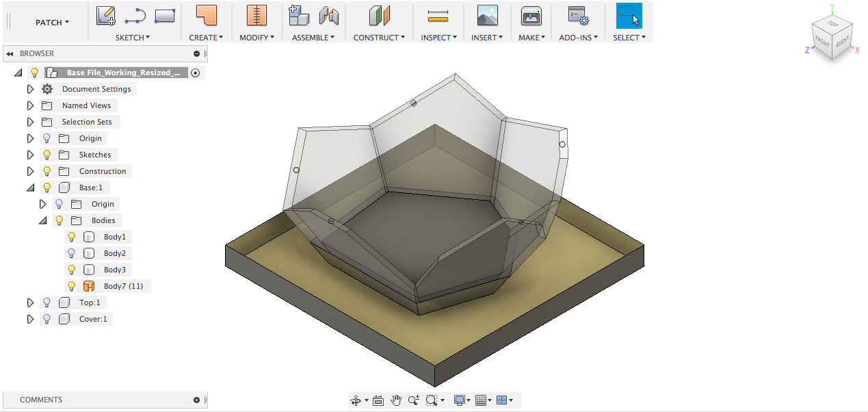Click the RIGHT face of the ViewCube

click(x=843, y=40)
